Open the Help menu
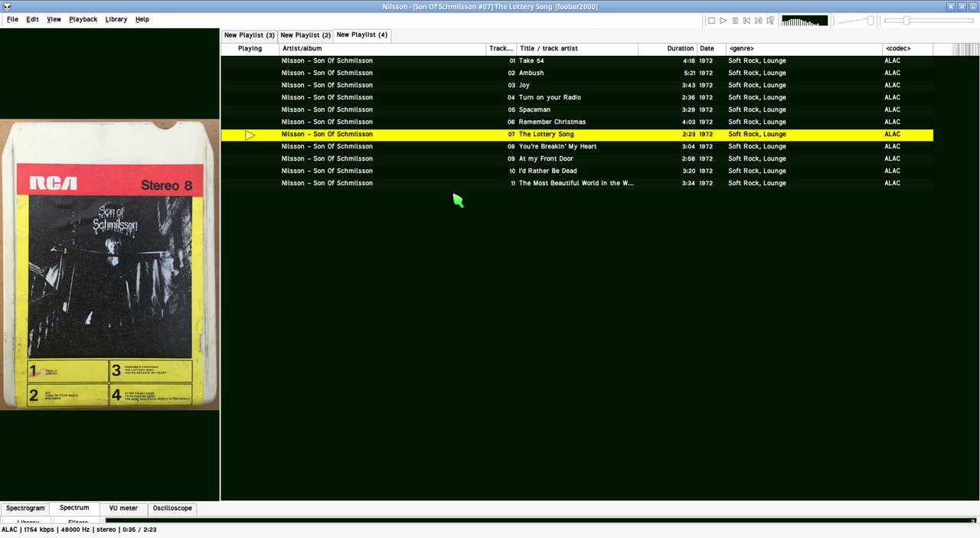 pos(142,19)
